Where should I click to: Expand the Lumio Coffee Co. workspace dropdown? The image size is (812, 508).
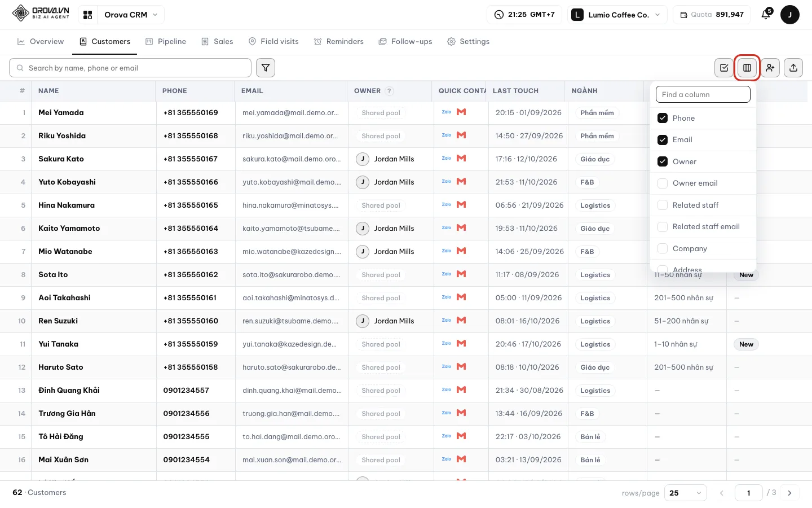pyautogui.click(x=617, y=15)
